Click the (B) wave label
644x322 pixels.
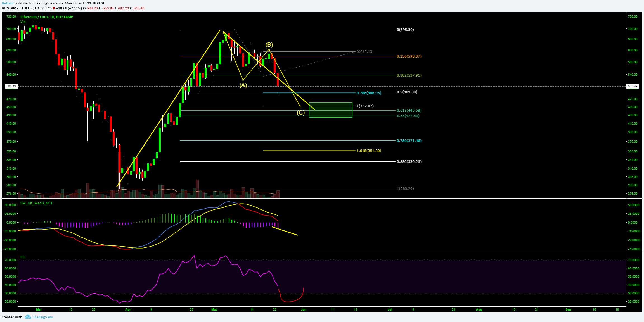[x=269, y=45]
